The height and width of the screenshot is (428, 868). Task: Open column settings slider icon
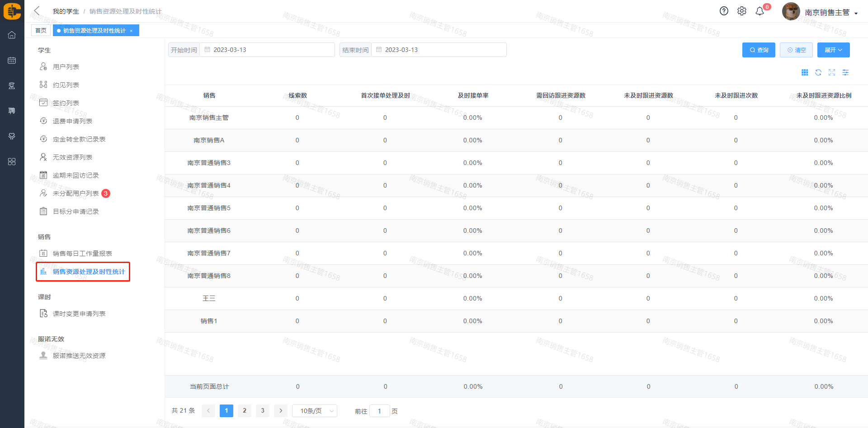pyautogui.click(x=845, y=72)
